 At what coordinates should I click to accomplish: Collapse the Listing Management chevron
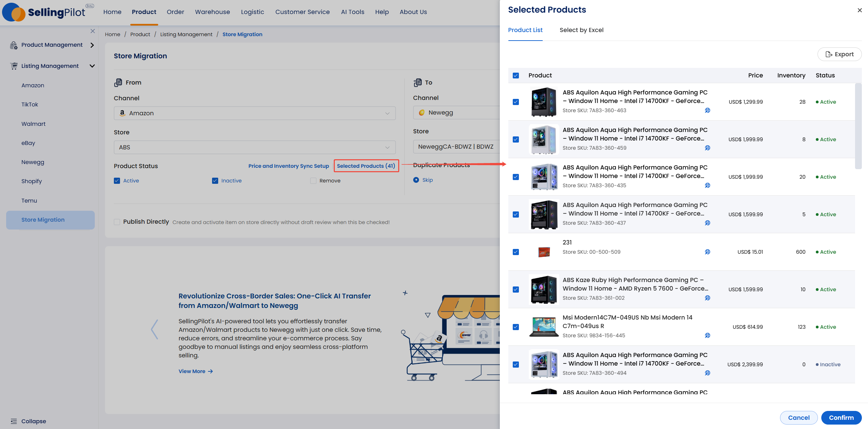coord(92,66)
